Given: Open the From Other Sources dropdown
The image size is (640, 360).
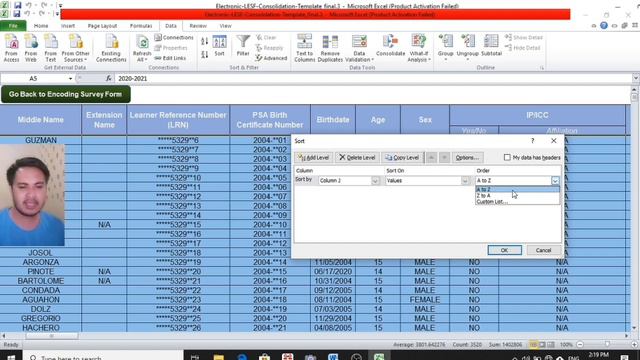Looking at the screenshot, I should coord(76,48).
